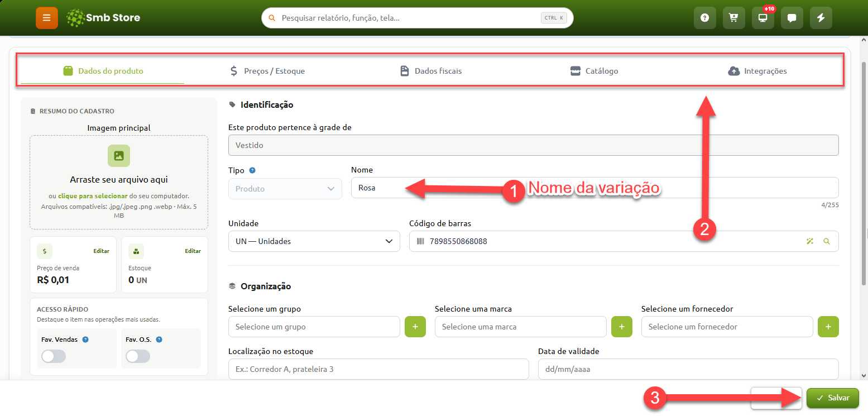
Task: Click the Localização no estoque field
Action: tap(378, 369)
